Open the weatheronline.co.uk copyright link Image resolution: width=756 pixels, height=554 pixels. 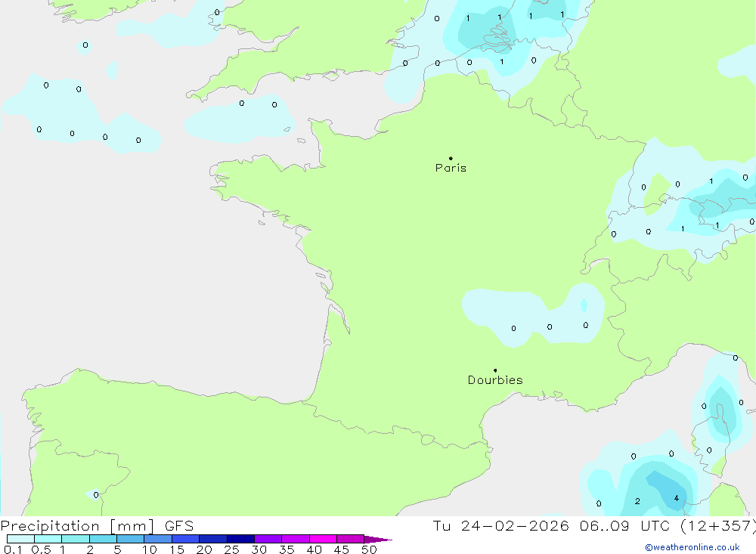click(692, 547)
